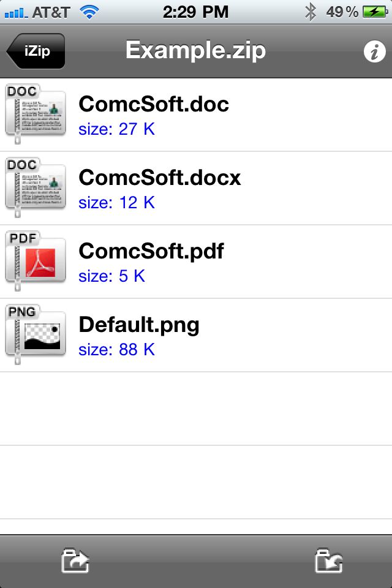
Task: Tap the size: 27 K label
Action: pyautogui.click(x=116, y=129)
